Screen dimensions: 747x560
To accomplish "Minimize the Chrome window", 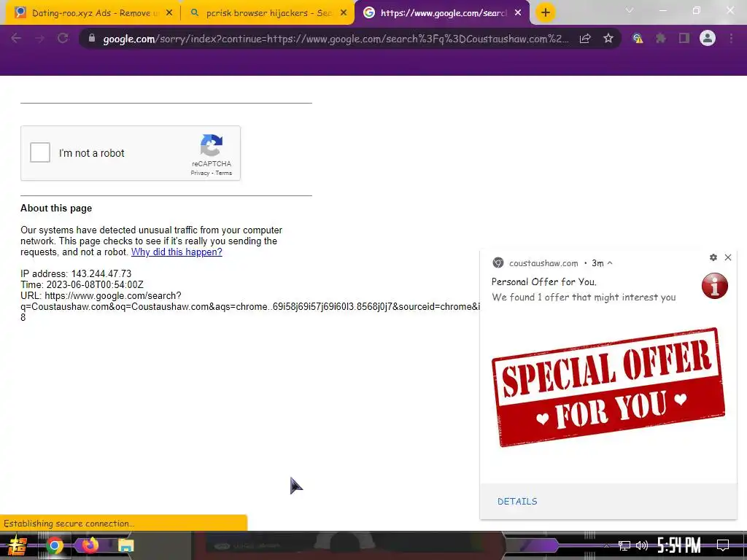I will 662,10.
